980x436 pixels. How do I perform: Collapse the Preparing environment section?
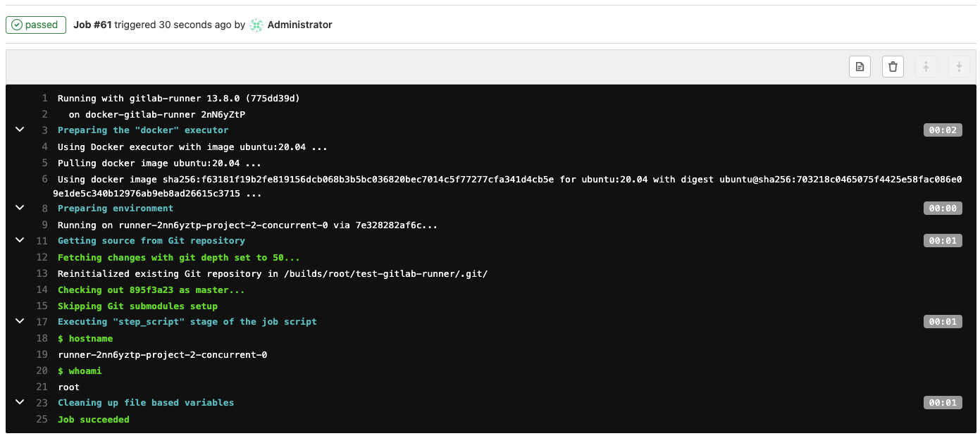(20, 208)
